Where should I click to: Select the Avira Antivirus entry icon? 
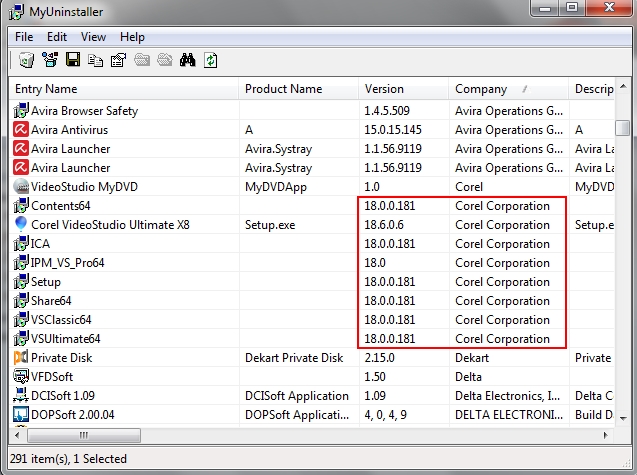[x=21, y=130]
